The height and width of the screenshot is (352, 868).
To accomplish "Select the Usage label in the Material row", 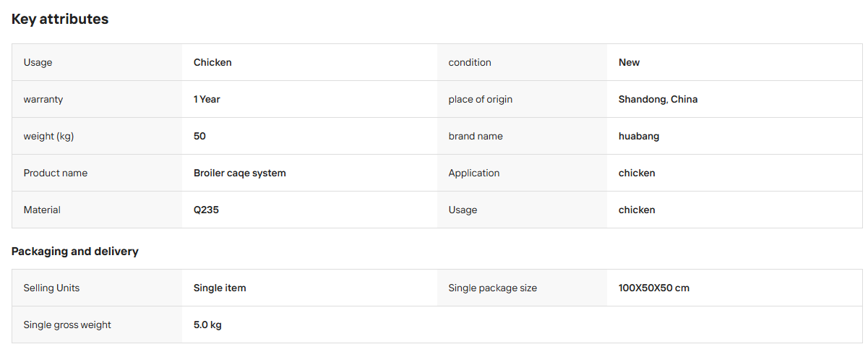I will 463,210.
